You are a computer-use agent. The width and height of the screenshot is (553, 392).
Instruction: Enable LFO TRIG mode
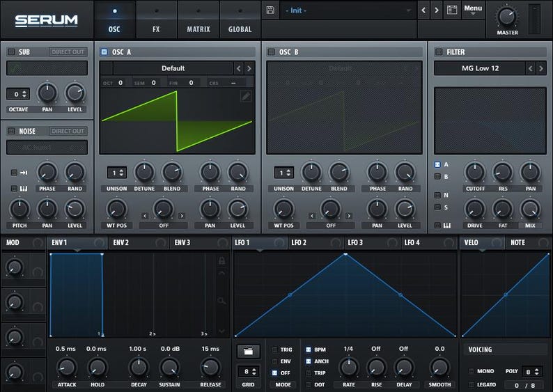point(274,350)
